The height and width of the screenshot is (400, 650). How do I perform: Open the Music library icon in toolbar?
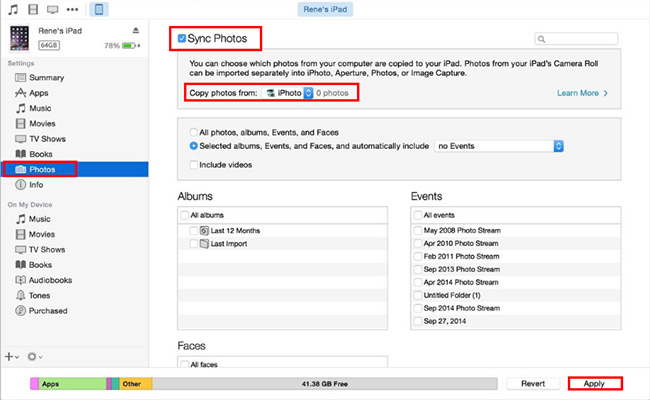click(13, 9)
